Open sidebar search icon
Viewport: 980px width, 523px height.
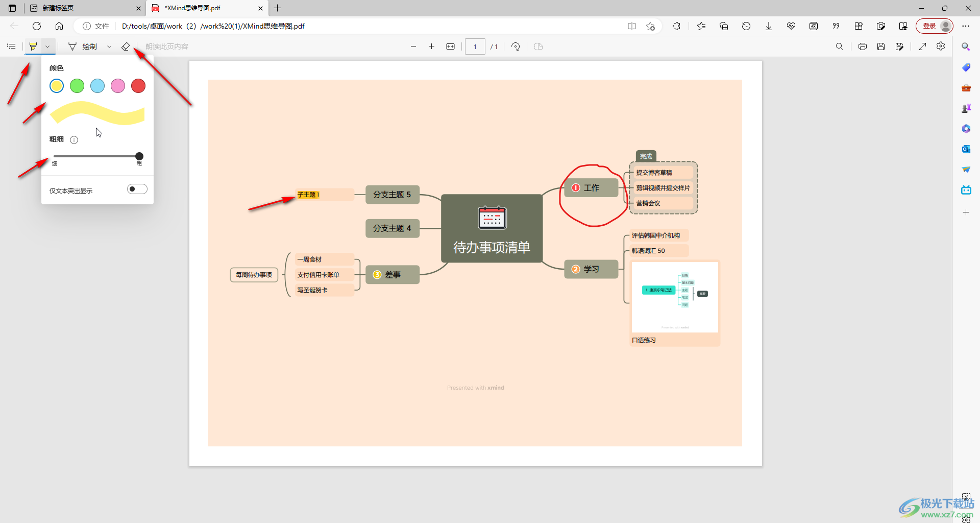click(x=966, y=47)
